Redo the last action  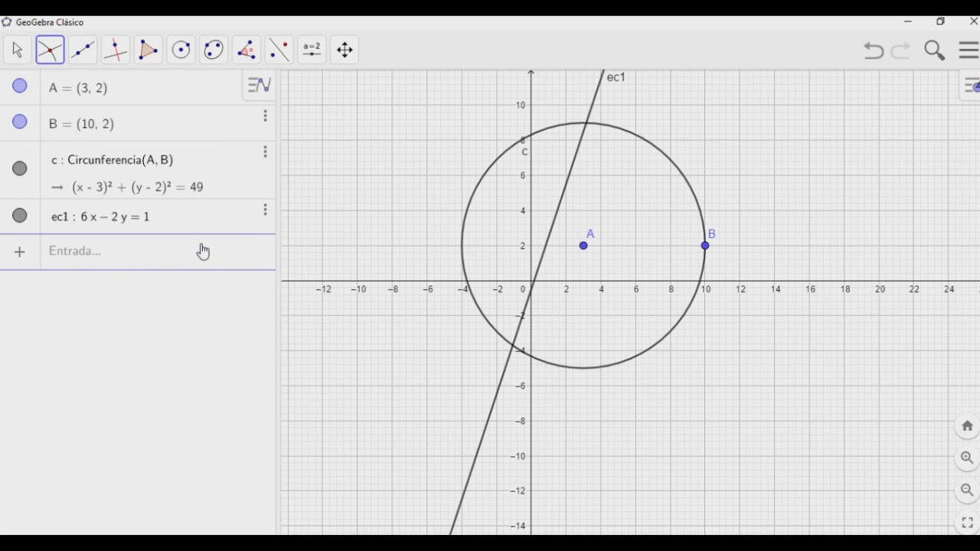click(901, 51)
